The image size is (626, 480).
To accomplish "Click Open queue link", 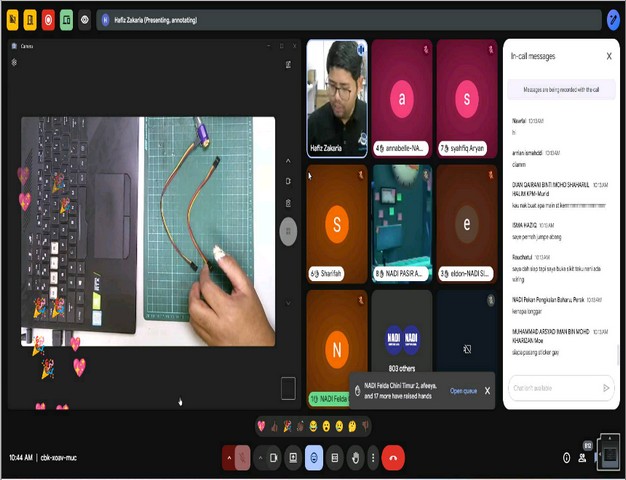I will point(463,391).
